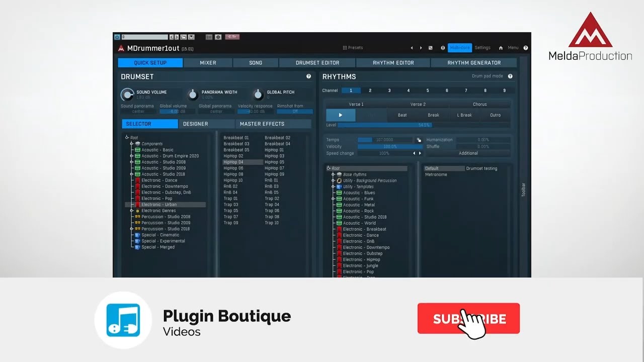Open help via the question mark icon
This screenshot has width=644, height=362.
pyautogui.click(x=525, y=47)
